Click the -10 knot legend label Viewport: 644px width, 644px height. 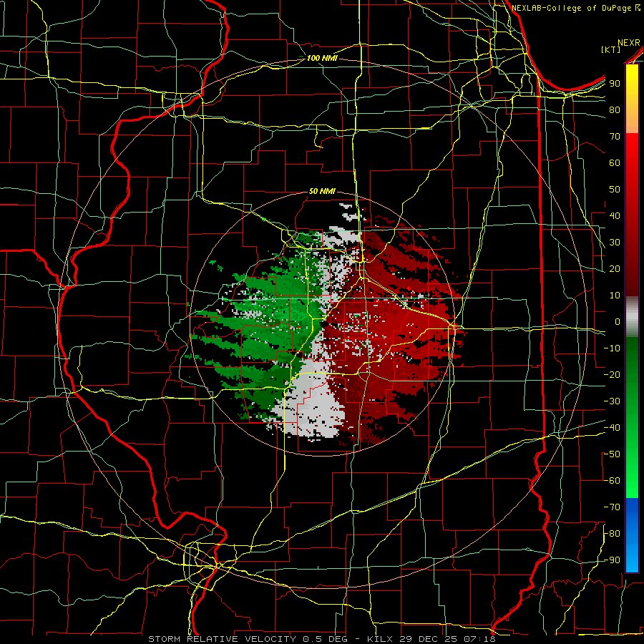(x=612, y=348)
